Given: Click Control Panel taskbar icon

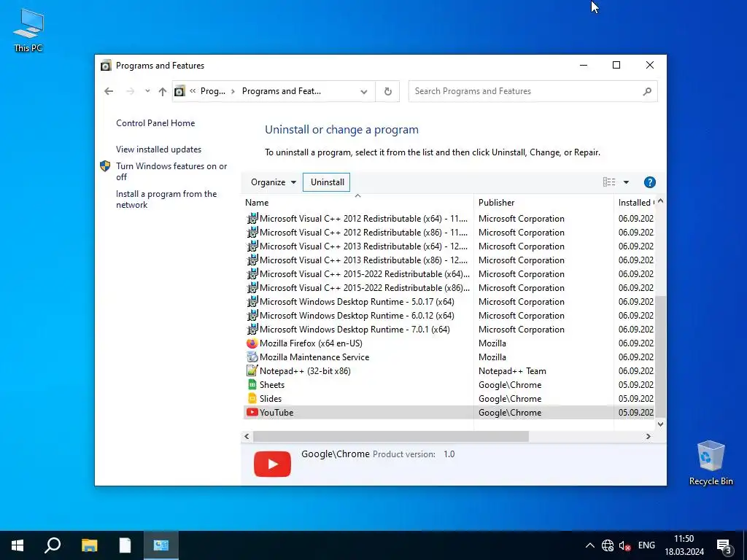Looking at the screenshot, I should (x=161, y=545).
